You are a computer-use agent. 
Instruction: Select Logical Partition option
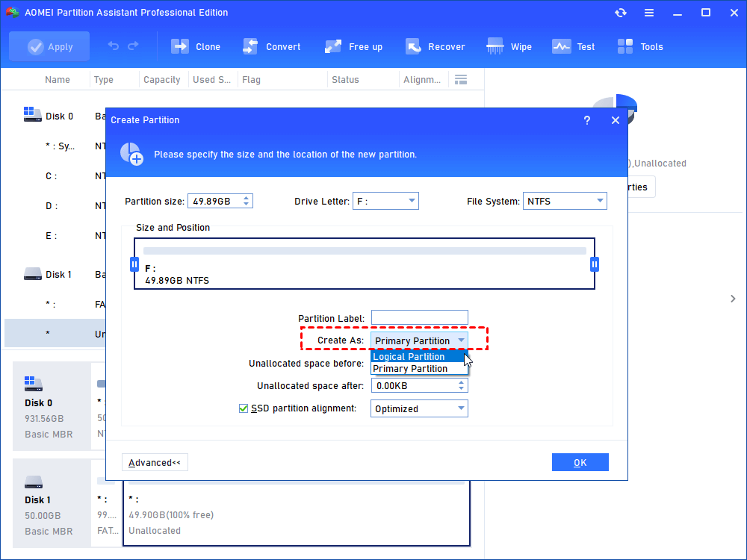(419, 356)
